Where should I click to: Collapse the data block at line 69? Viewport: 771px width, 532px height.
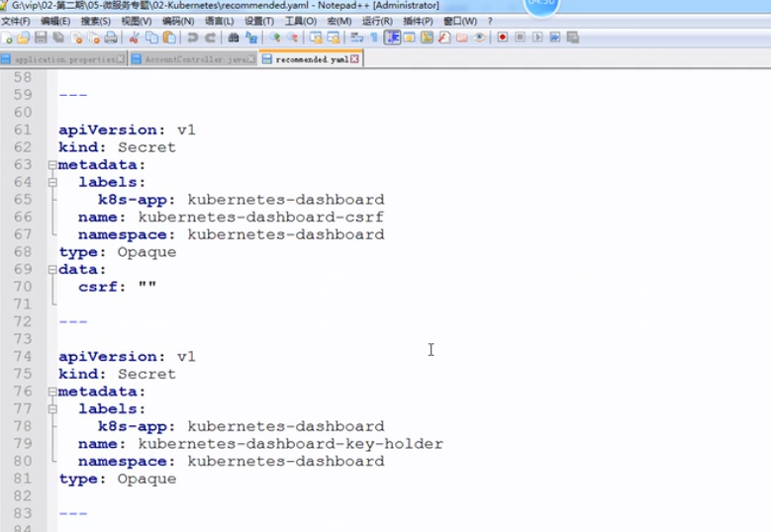[x=52, y=270]
